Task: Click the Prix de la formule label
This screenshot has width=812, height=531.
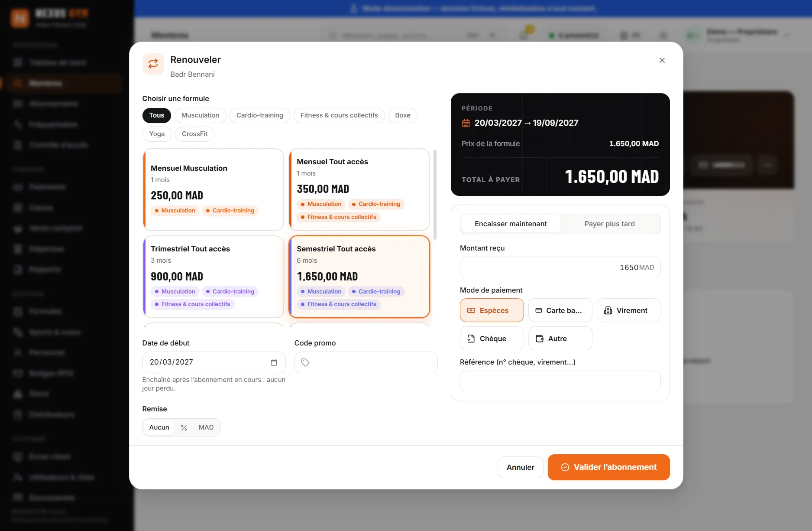Action: pyautogui.click(x=490, y=143)
